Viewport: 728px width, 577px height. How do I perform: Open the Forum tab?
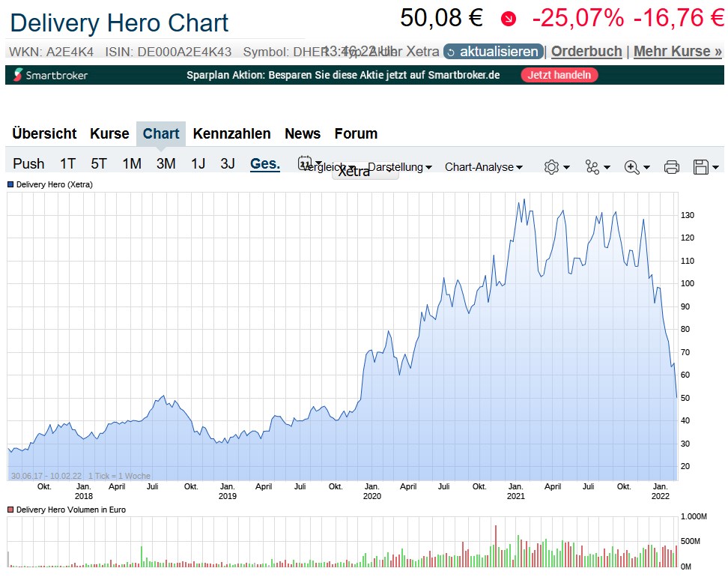pos(356,134)
